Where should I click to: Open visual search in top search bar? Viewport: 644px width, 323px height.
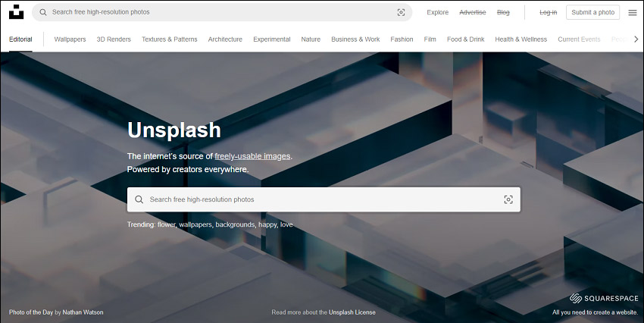point(401,12)
